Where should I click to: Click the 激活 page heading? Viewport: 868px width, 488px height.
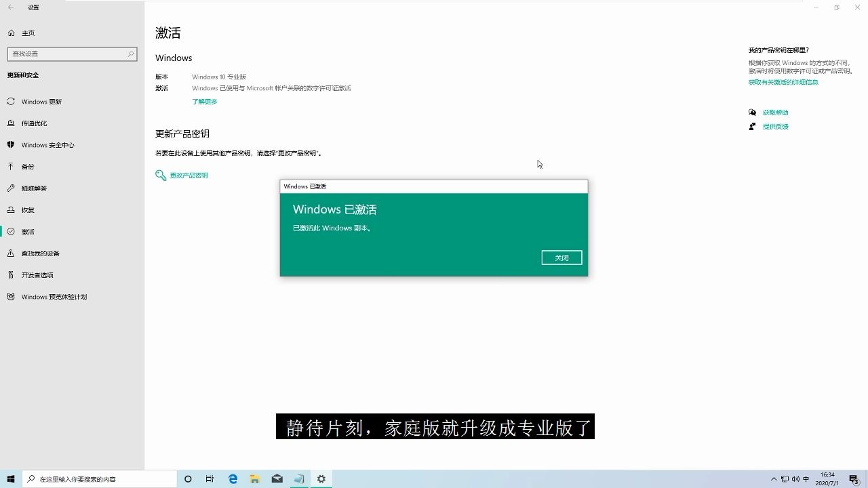168,33
